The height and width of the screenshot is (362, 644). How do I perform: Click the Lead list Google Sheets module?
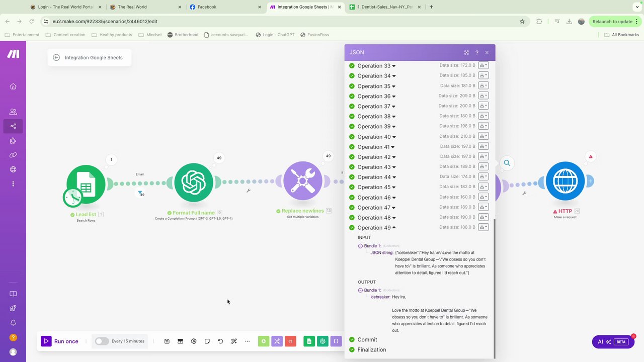(86, 184)
